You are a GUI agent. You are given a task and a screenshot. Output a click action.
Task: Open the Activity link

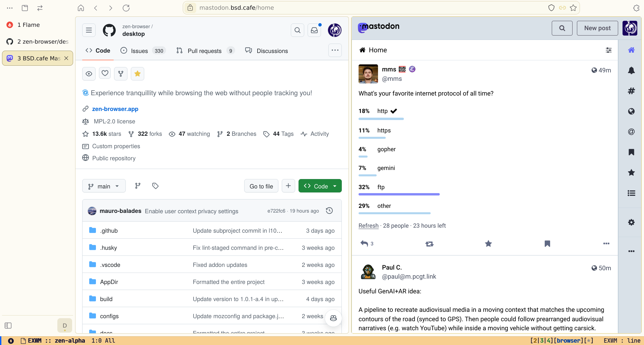[x=315, y=134]
